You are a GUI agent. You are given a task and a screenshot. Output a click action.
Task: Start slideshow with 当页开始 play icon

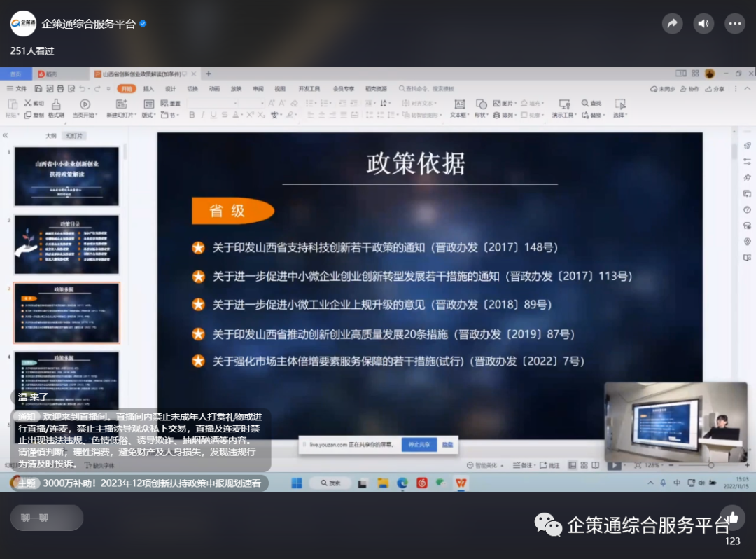[x=85, y=104]
